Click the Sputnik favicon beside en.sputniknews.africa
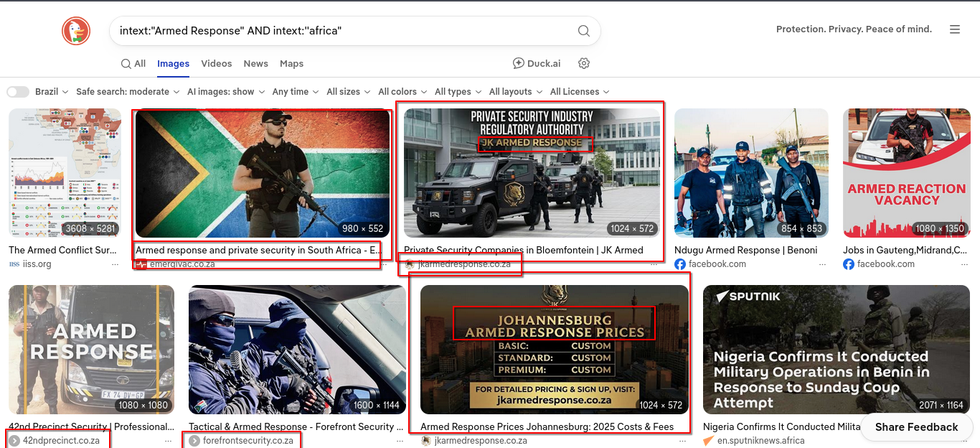Viewport: 980px width, 448px height. pyautogui.click(x=709, y=441)
